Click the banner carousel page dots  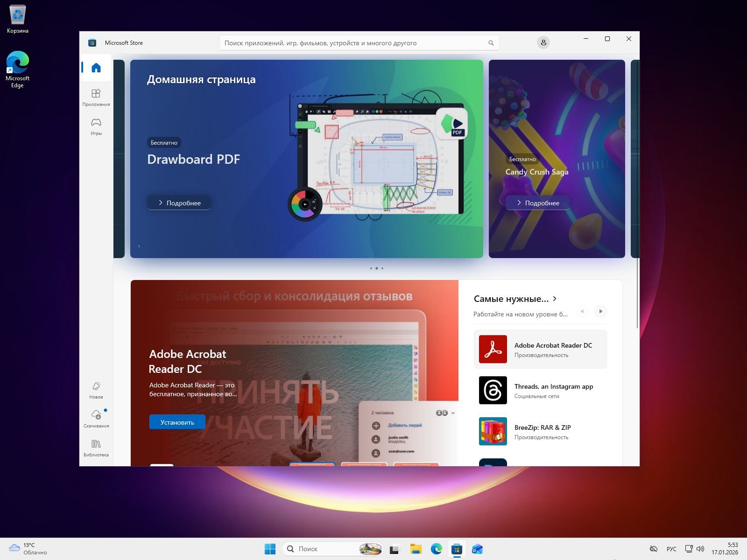click(x=376, y=268)
